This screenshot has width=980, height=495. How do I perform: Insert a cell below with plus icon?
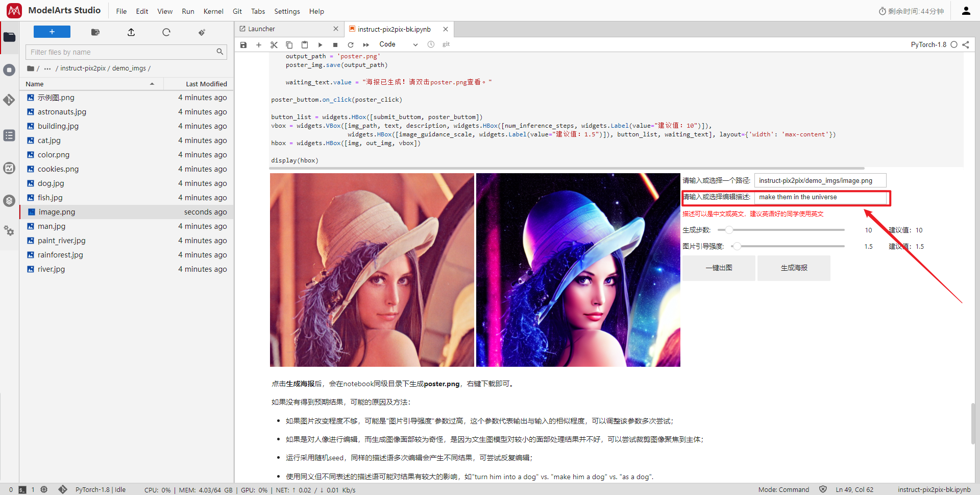(259, 45)
